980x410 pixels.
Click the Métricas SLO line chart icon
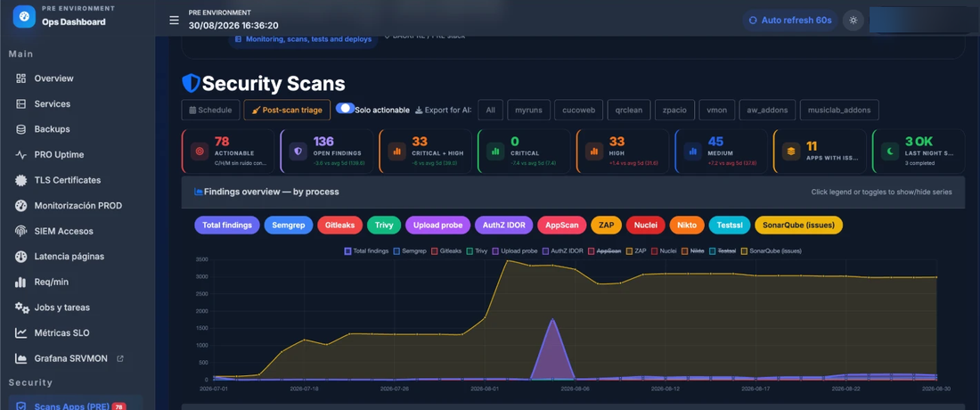(x=21, y=333)
